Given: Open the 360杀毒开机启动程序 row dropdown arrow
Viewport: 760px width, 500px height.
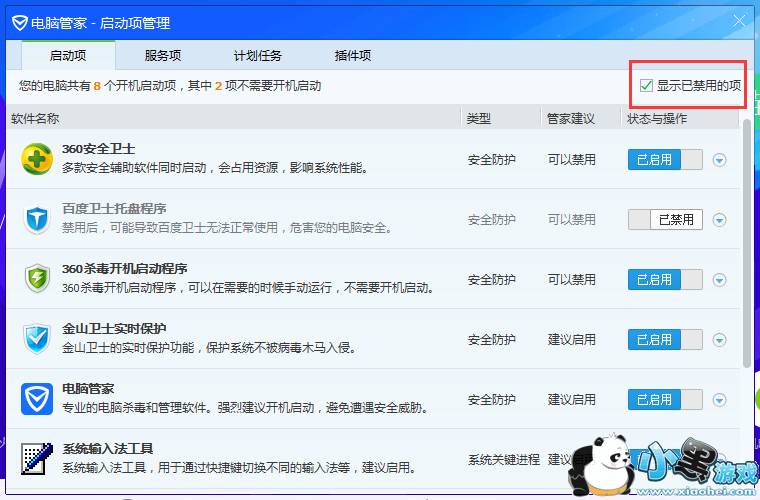Looking at the screenshot, I should (719, 280).
